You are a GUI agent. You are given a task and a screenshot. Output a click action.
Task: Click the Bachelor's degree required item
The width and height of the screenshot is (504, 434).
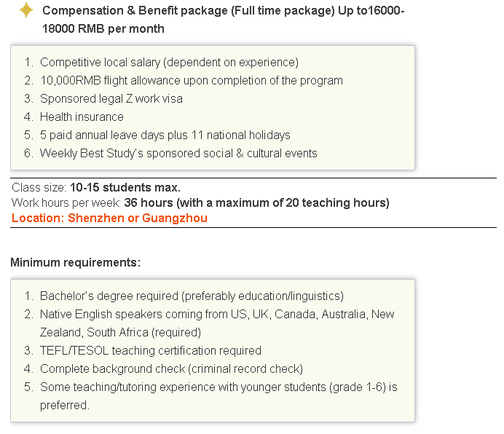tap(192, 296)
